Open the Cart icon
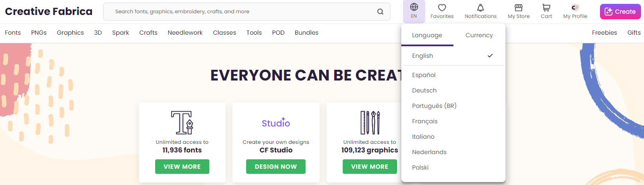644x185 pixels. (546, 8)
